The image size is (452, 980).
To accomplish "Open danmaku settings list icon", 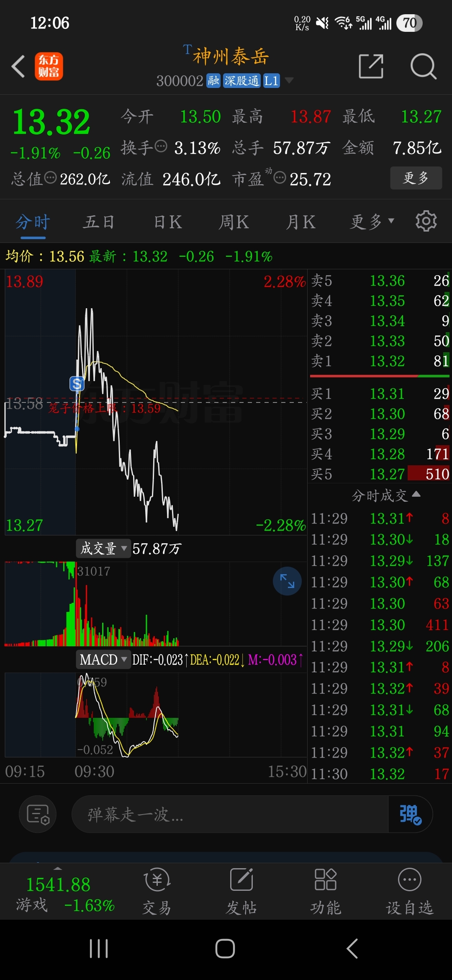I will (x=38, y=814).
